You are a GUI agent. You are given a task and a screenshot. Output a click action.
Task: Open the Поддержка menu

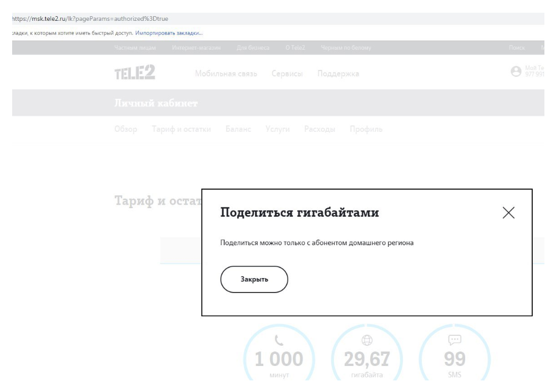(x=338, y=74)
